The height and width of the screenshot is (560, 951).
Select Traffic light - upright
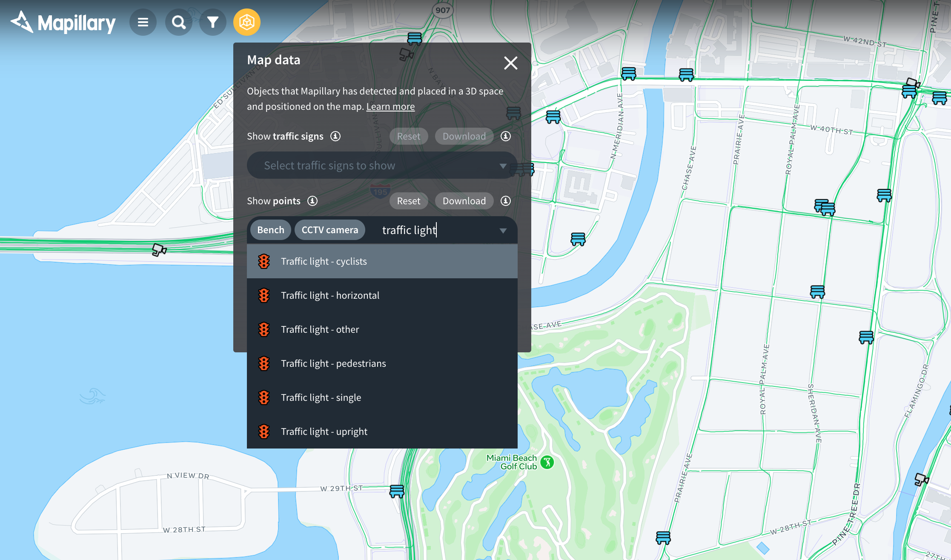382,431
